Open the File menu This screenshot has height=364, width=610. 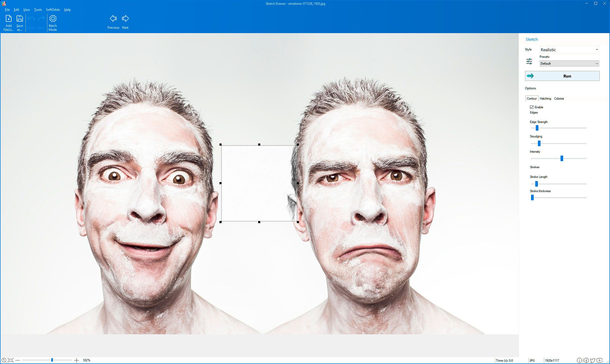point(7,9)
